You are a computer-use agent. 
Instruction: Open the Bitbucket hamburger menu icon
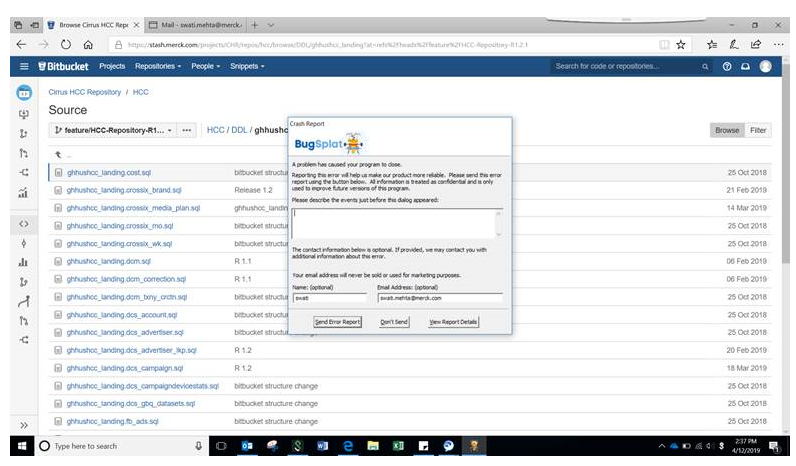pos(24,66)
